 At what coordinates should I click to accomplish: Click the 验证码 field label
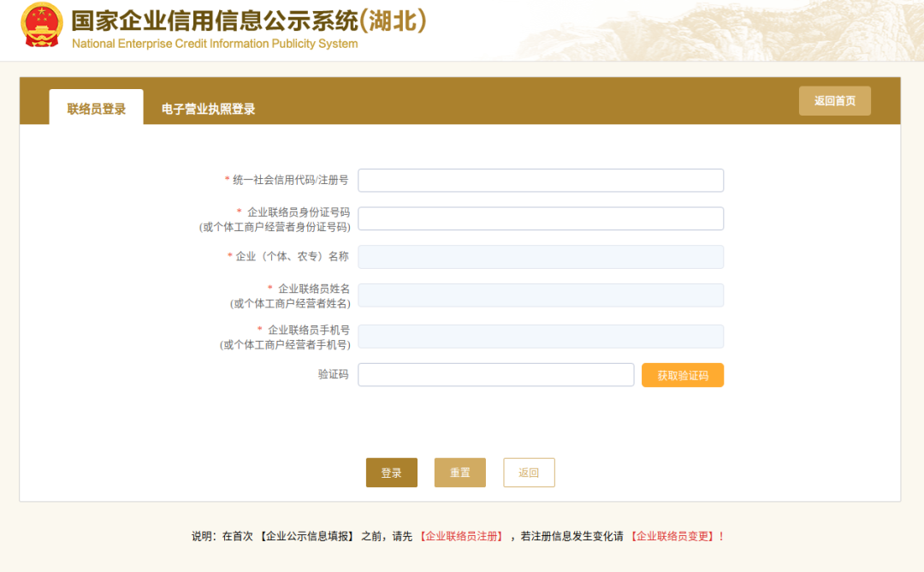coord(333,375)
